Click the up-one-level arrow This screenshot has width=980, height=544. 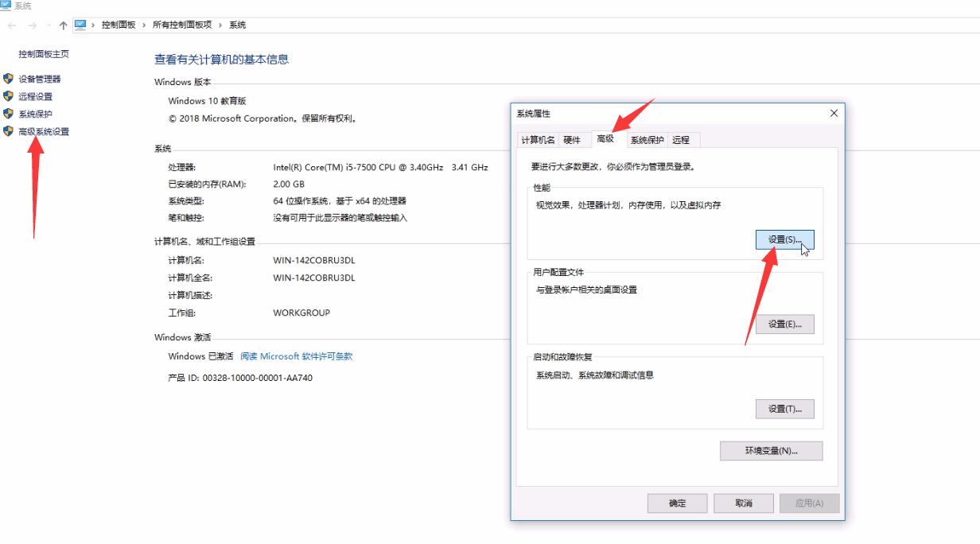63,25
